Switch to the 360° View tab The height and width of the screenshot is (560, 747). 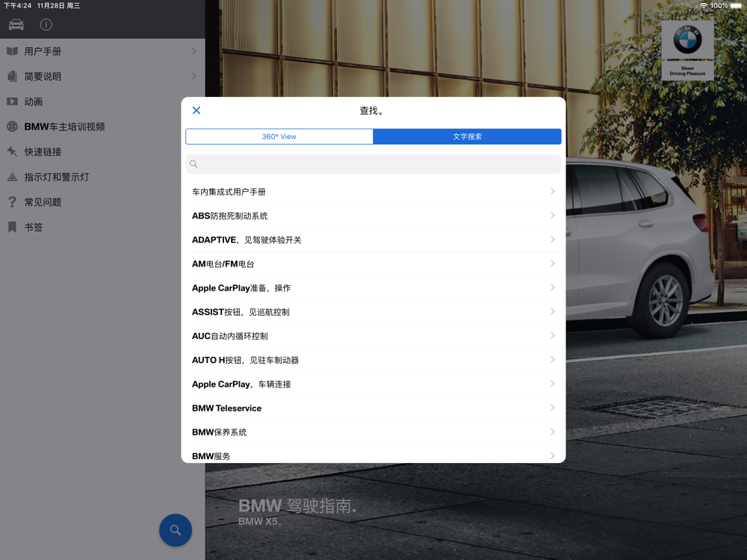tap(279, 137)
